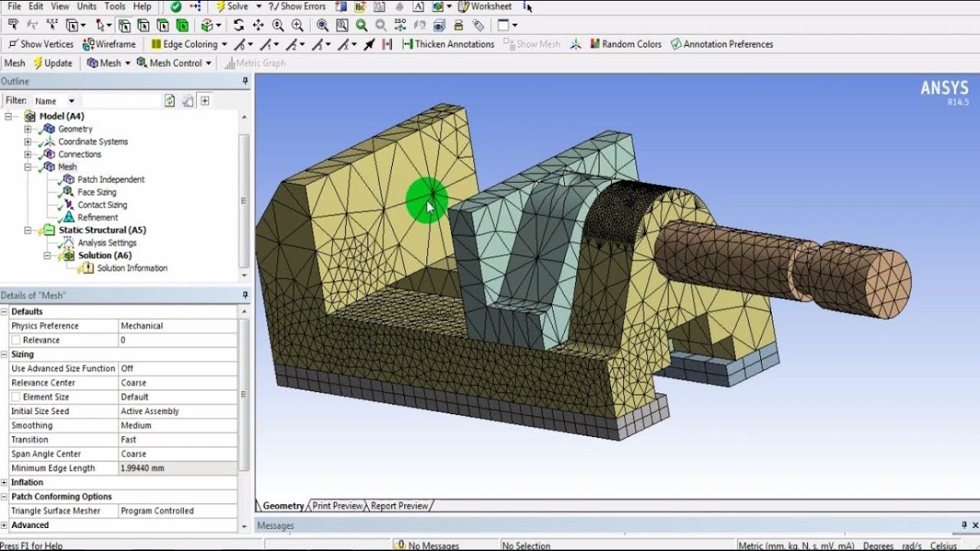
Task: Click the Box Zoom magnifier icon
Action: [297, 25]
